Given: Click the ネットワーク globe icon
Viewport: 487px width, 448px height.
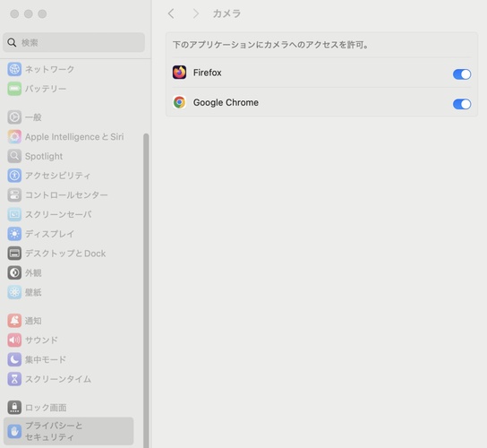Looking at the screenshot, I should 14,69.
